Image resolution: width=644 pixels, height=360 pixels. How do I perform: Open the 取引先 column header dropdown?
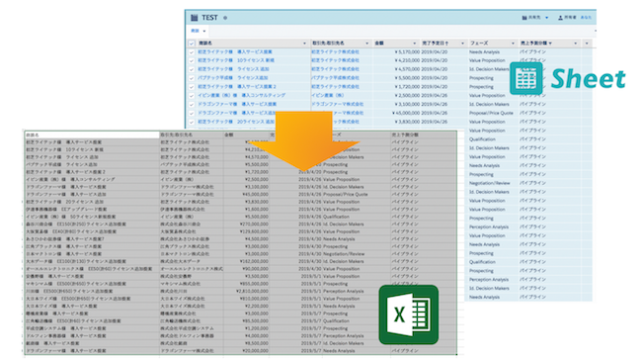click(366, 44)
